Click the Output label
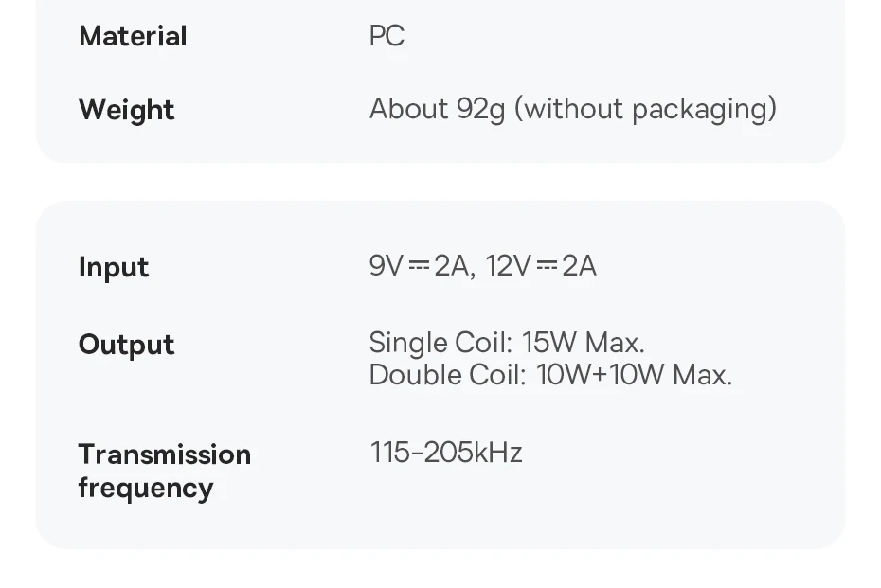 pos(126,345)
